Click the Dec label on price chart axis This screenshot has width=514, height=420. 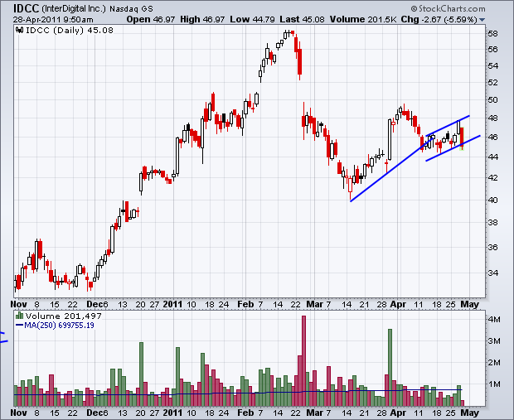95,304
